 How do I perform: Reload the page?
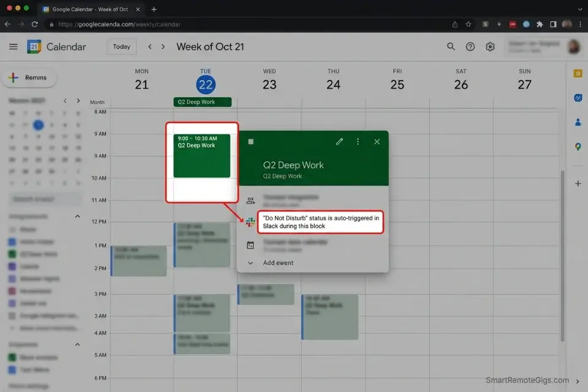pos(34,24)
